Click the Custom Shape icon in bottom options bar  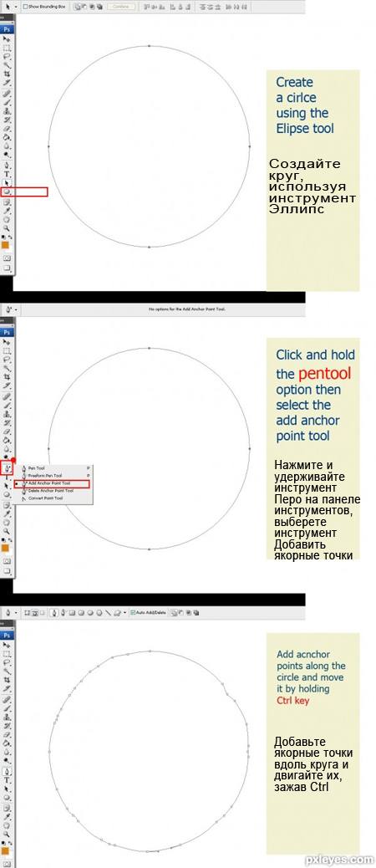click(117, 613)
